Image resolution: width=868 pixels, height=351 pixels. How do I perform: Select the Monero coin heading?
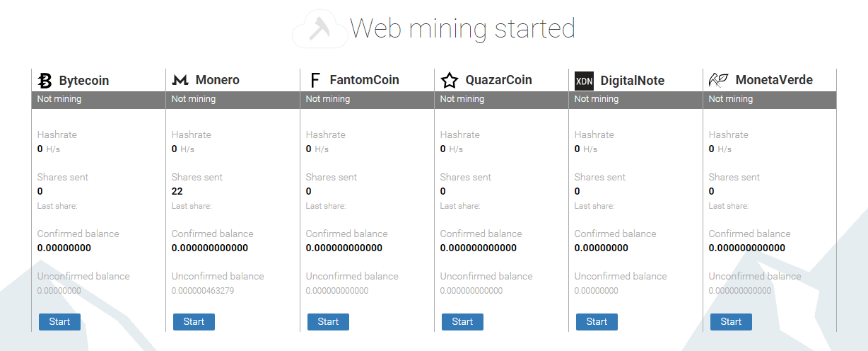pos(217,81)
